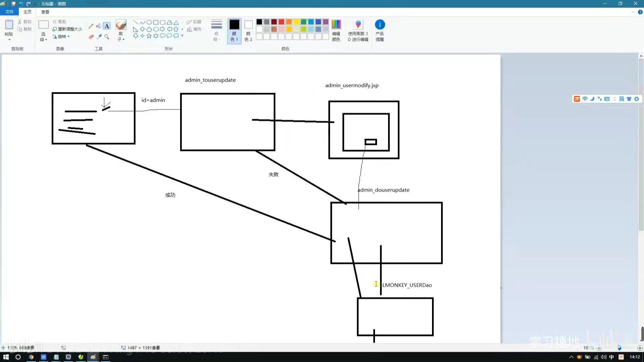Viewport: 644px width, 362px height.
Task: Pick the yellow color swatch
Action: click(296, 22)
